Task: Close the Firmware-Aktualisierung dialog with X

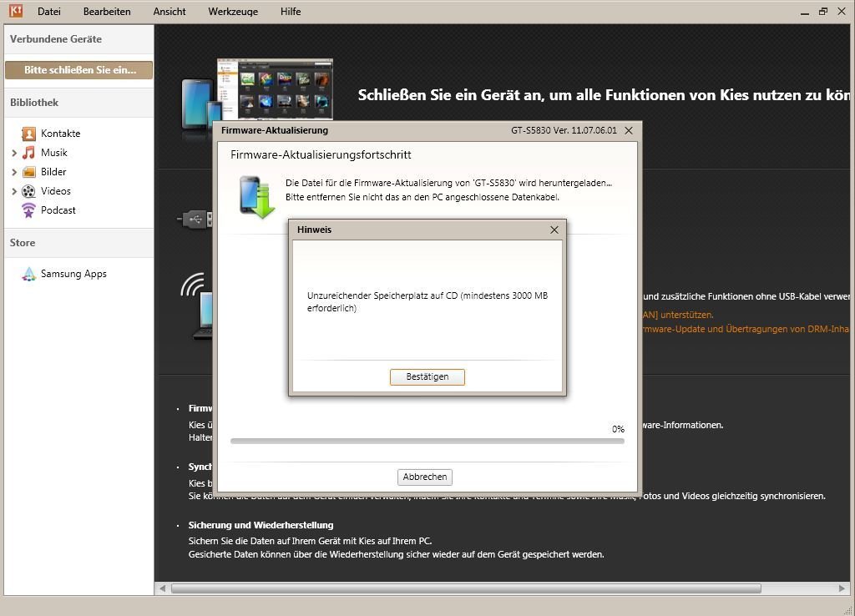Action: point(629,130)
